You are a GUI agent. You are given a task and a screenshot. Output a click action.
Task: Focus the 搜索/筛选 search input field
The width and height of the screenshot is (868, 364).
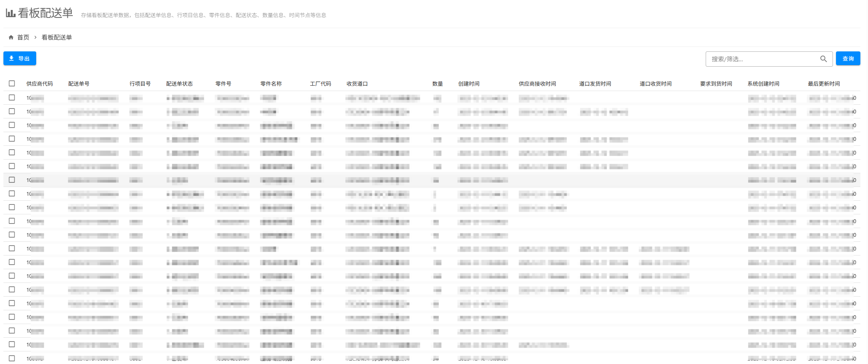762,59
